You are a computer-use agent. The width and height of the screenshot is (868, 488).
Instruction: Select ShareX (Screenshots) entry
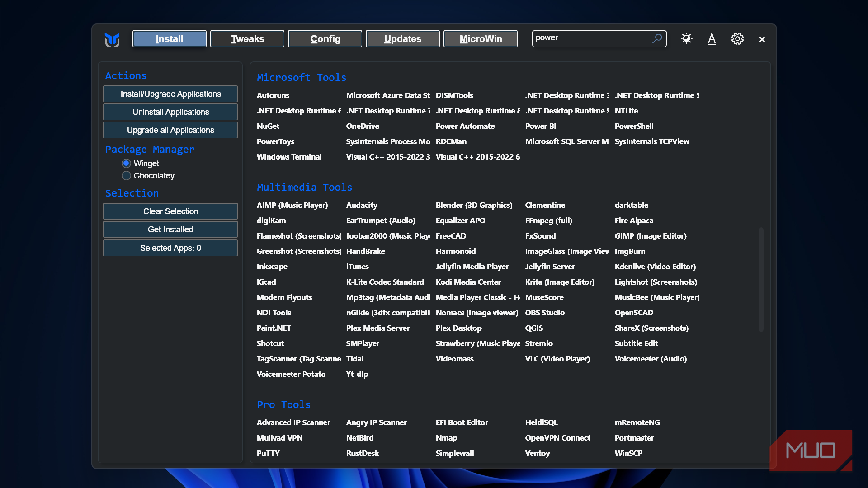(x=651, y=328)
